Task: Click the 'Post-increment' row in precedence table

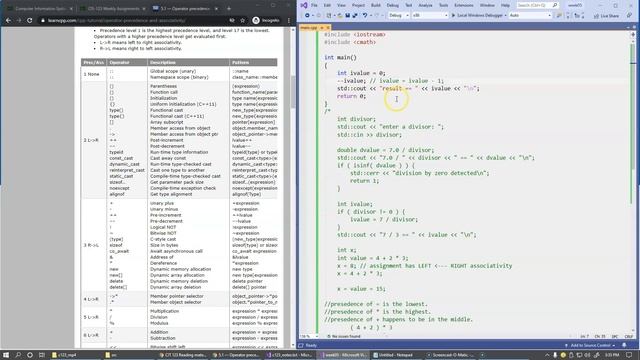Action: [x=180, y=140]
